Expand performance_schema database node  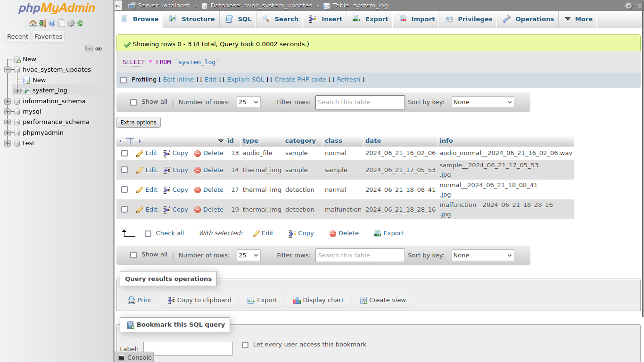point(8,122)
